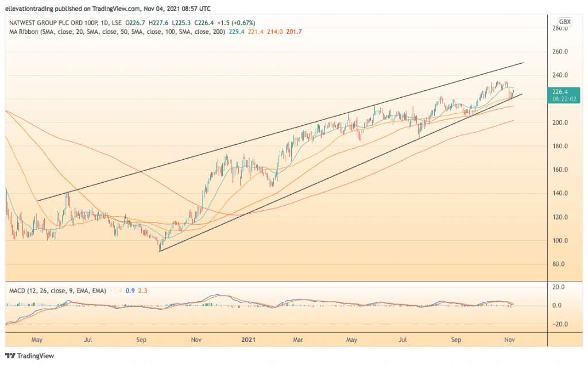Click the change value +1.5 (+0.67%)
588x365 pixels.
236,23
